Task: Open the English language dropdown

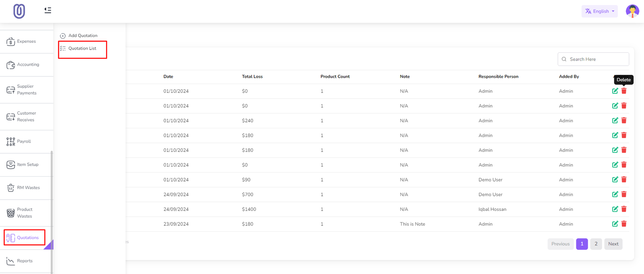Action: (599, 11)
